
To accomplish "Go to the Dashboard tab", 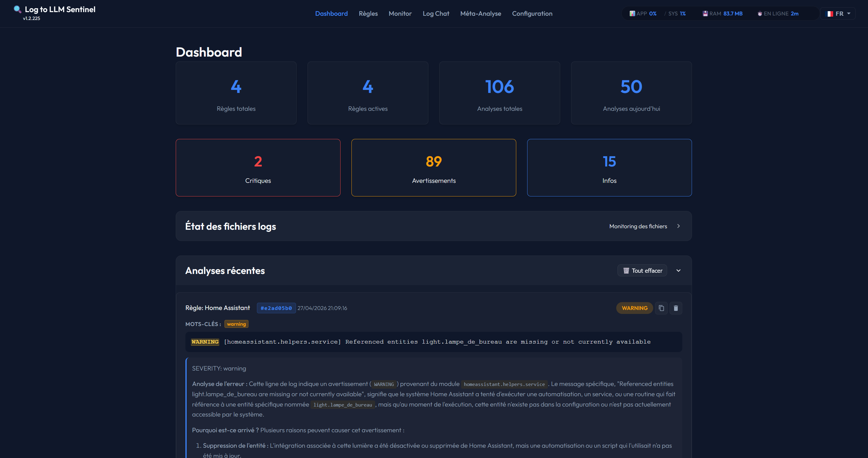I will point(331,13).
